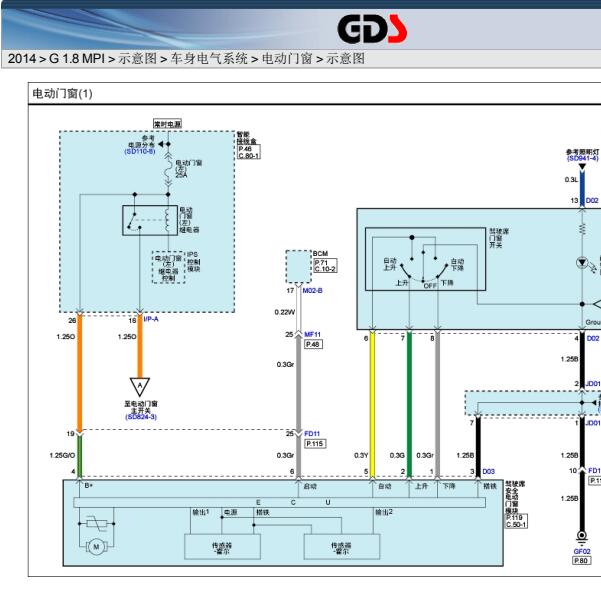Click the triangle connector symbol labeled A
601x600 pixels.
[x=140, y=387]
